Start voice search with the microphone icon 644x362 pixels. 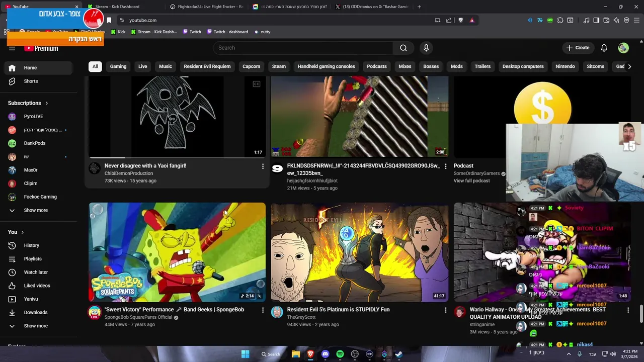coord(426,48)
